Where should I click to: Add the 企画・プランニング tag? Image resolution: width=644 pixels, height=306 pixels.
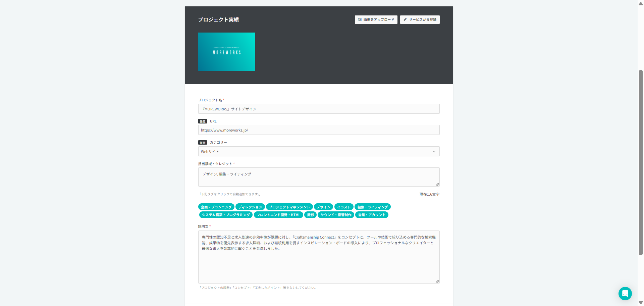pyautogui.click(x=216, y=207)
